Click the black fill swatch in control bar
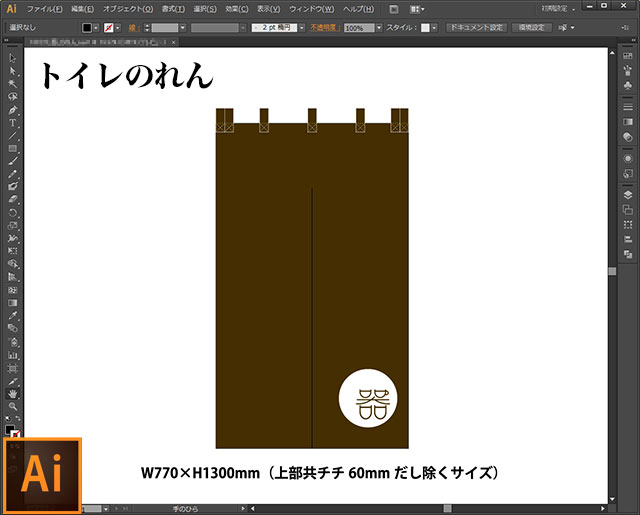Image resolution: width=640 pixels, height=515 pixels. [88, 28]
